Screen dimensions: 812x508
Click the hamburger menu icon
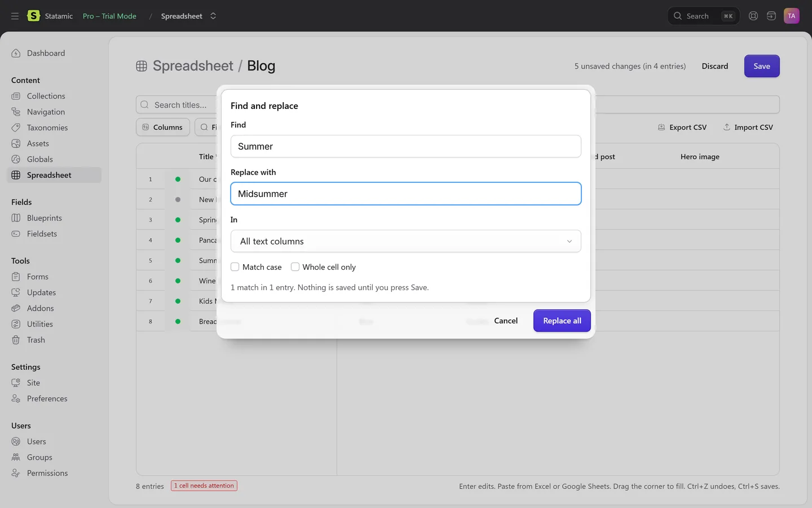click(x=15, y=16)
